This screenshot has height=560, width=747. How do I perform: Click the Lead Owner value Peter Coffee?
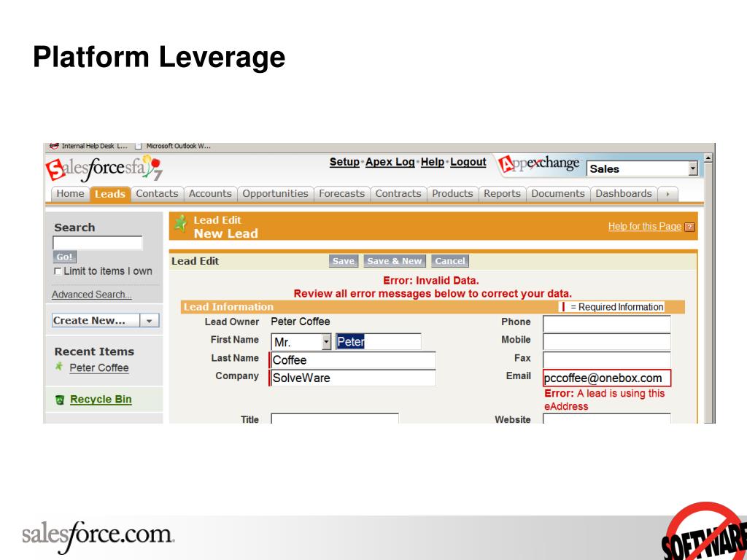click(x=300, y=322)
